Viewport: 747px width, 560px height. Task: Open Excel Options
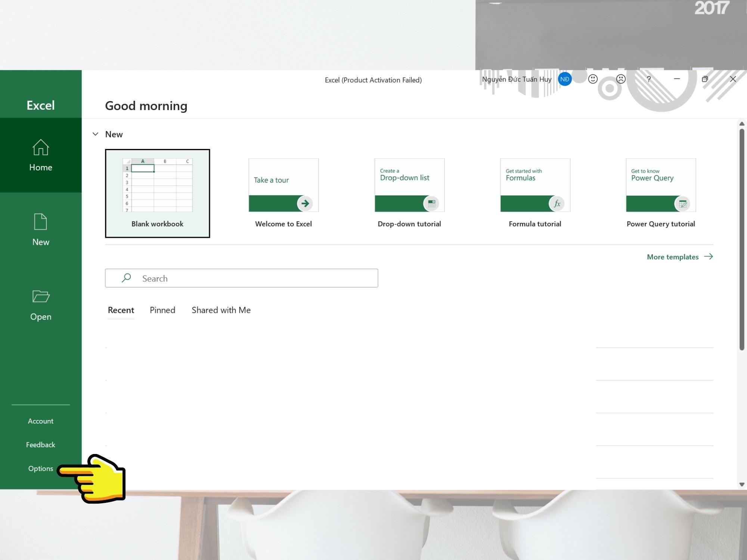coord(41,469)
